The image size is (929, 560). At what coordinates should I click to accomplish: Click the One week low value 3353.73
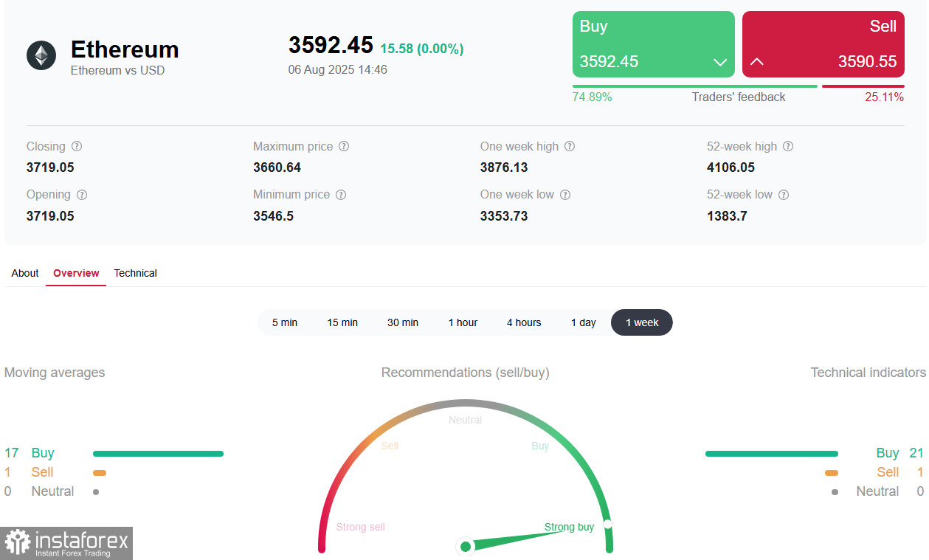pos(504,216)
